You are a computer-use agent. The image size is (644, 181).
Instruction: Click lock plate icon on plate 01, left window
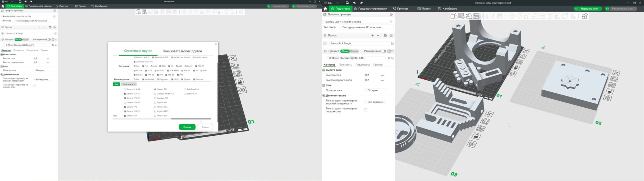click(240, 82)
